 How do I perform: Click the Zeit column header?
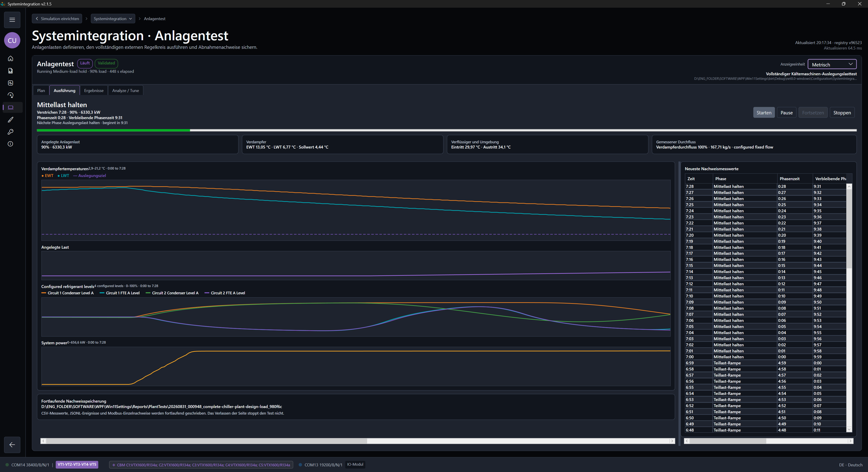(x=699, y=179)
